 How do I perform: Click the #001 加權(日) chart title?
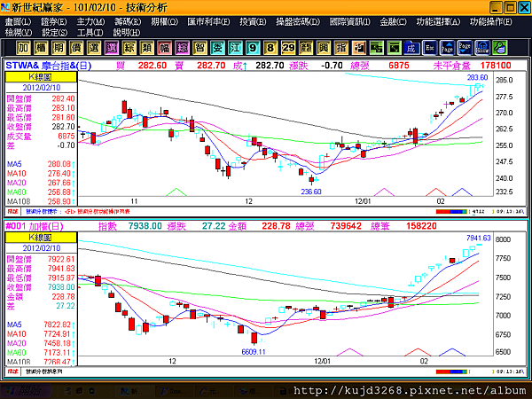click(x=35, y=226)
